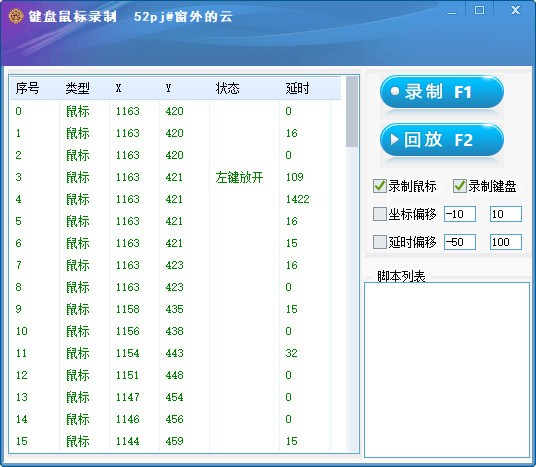
Task: Start recording with the 录制 F1 button
Action: tap(442, 92)
